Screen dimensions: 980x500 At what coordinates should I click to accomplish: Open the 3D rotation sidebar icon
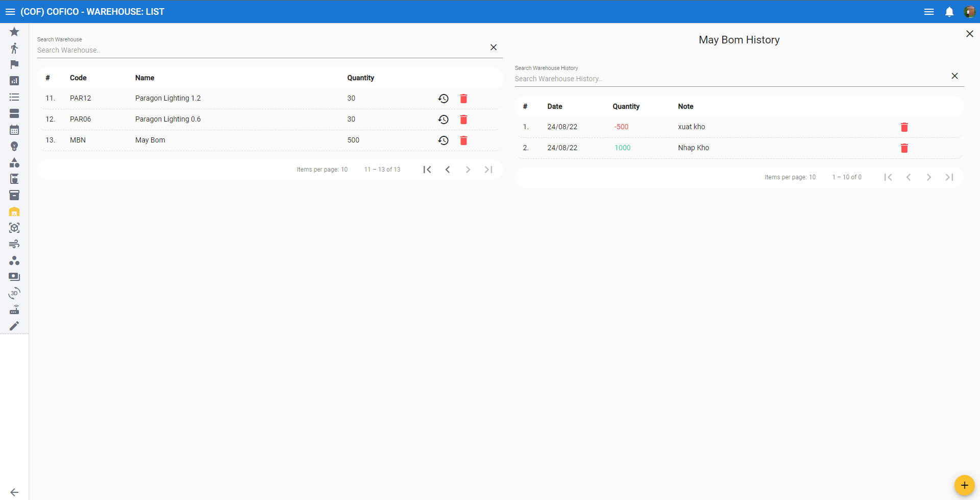point(14,293)
